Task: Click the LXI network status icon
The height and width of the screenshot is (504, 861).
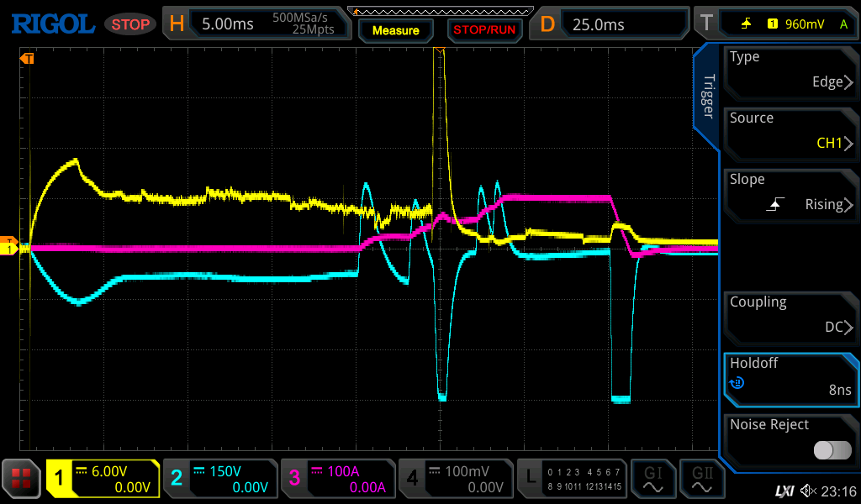Action: (783, 491)
